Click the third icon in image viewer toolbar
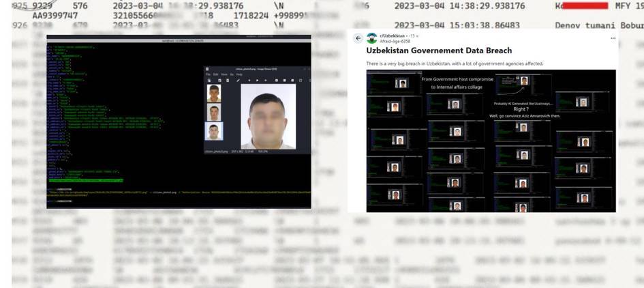Screen dimensions: 644x288 [x=228, y=80]
